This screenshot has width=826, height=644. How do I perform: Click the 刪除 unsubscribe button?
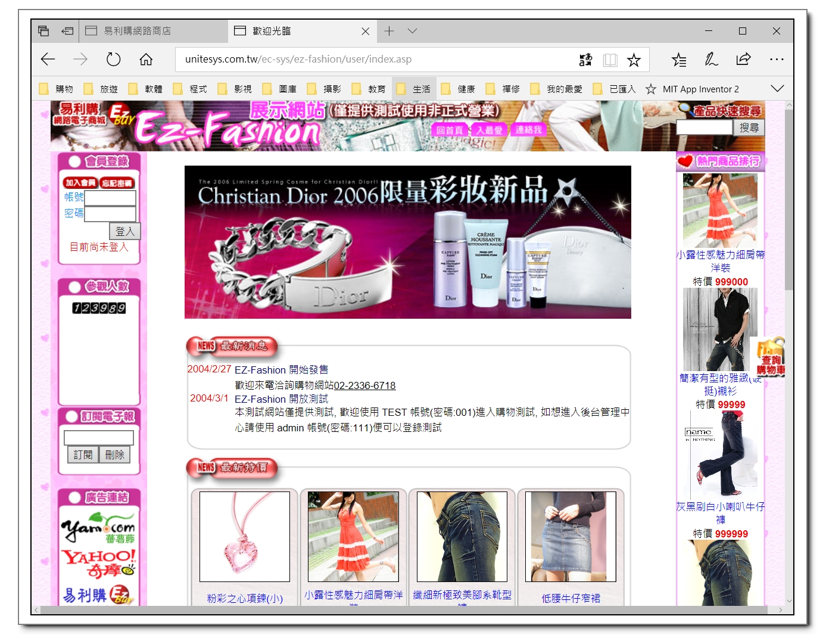[x=114, y=455]
